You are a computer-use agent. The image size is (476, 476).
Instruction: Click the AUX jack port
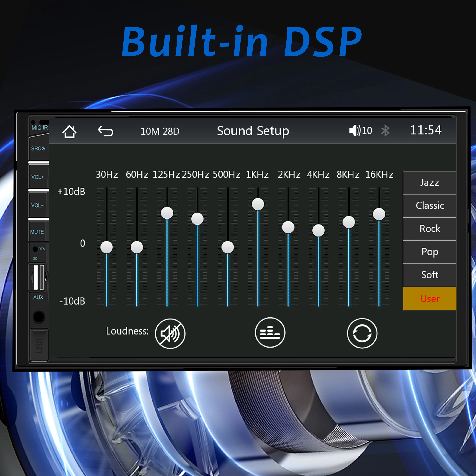(x=38, y=317)
